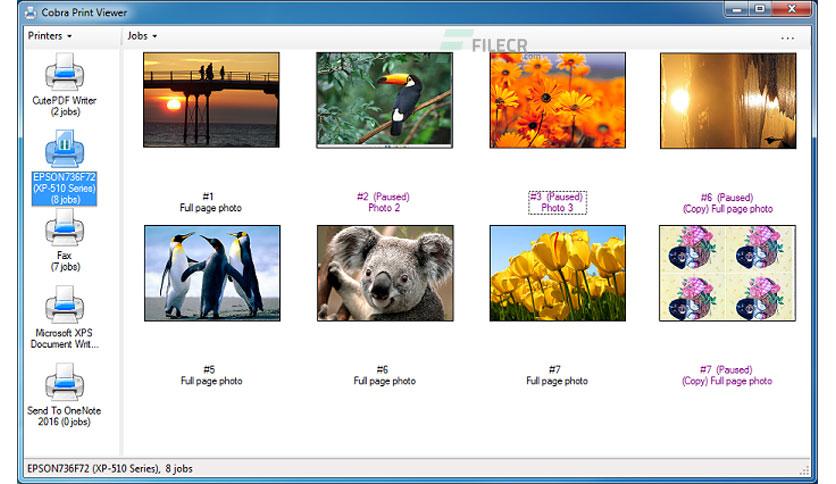Click '#6 (Paused) (Copy) Full page photo' label
The image size is (836, 484).
(x=728, y=203)
